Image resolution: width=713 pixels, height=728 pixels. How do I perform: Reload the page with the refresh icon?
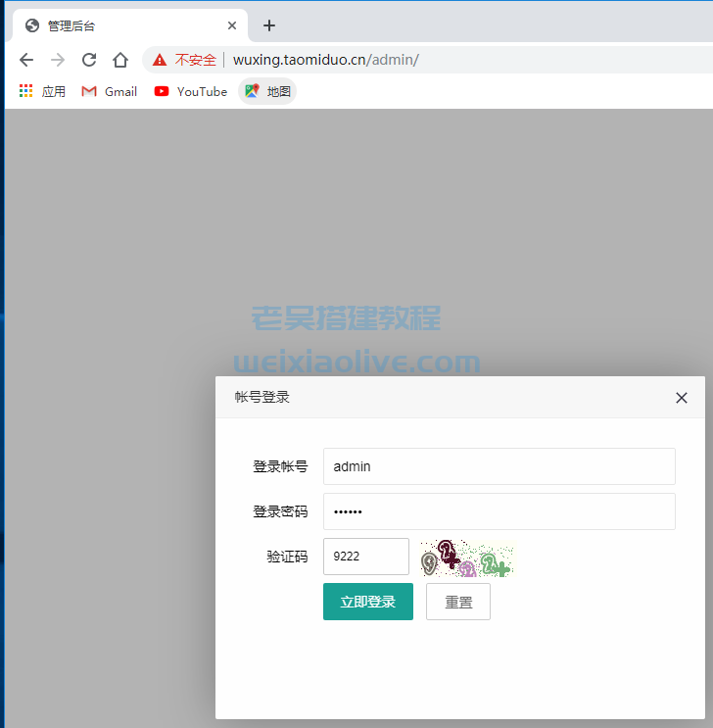tap(89, 60)
